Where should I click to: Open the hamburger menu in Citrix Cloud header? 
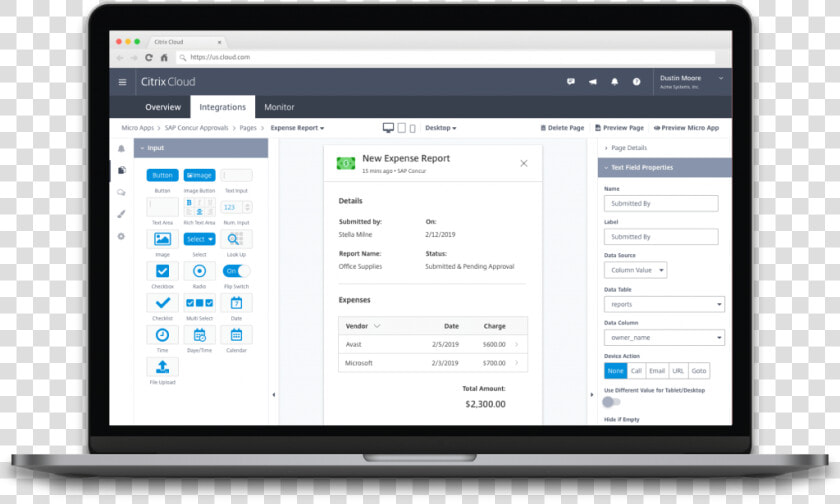122,82
